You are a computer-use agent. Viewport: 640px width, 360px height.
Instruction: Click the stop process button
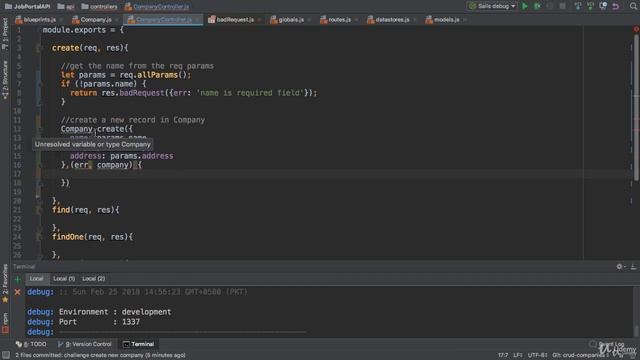(x=562, y=6)
